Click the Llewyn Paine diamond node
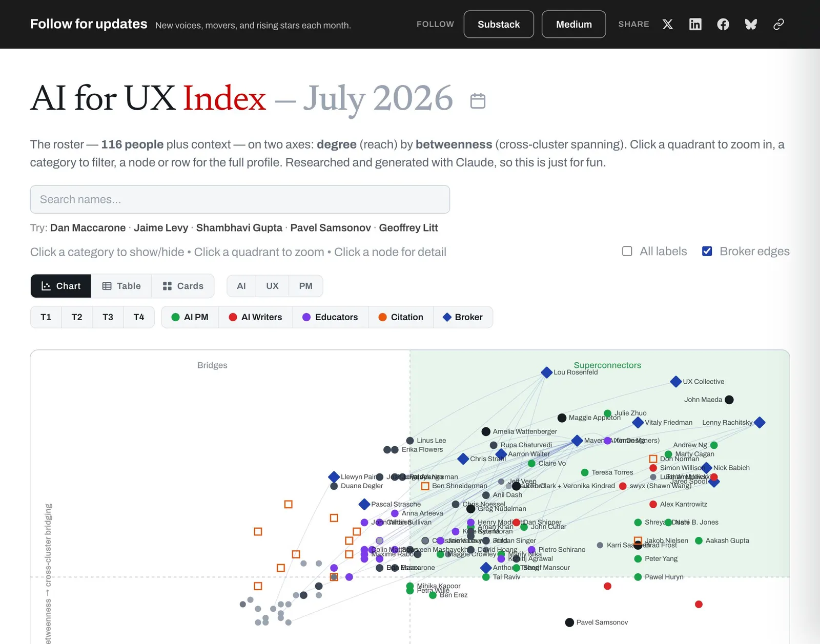This screenshot has height=644, width=820. tap(334, 477)
